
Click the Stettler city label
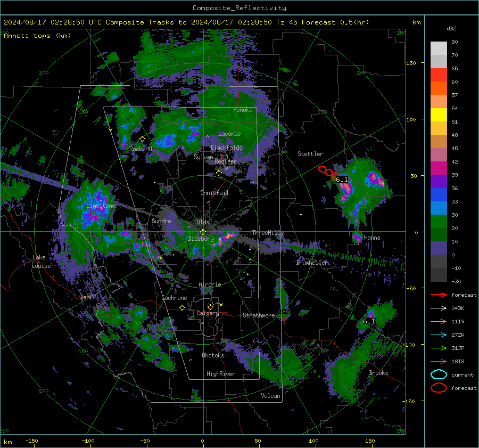coord(310,154)
